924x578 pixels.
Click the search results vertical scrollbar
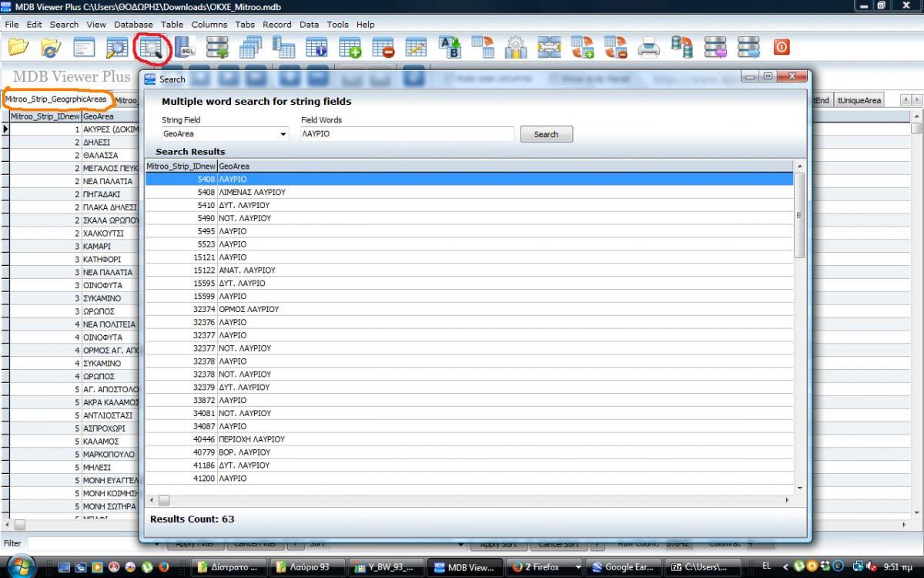(x=799, y=216)
